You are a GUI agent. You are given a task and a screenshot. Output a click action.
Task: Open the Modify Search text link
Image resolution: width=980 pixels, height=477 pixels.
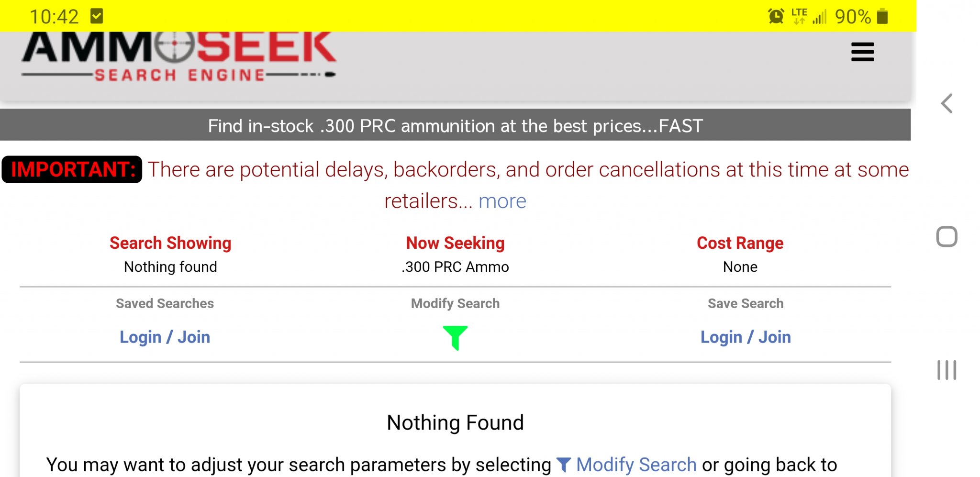point(636,465)
